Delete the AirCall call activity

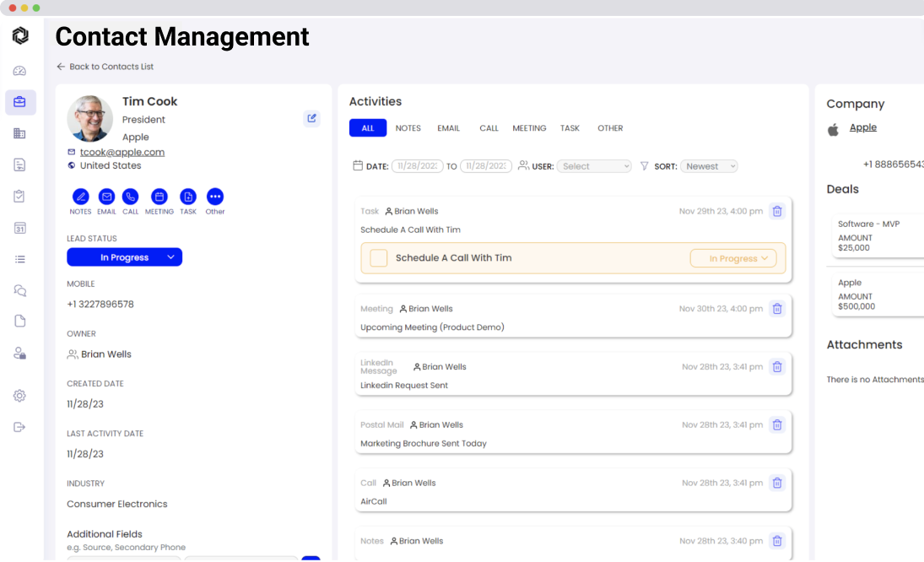click(x=777, y=483)
